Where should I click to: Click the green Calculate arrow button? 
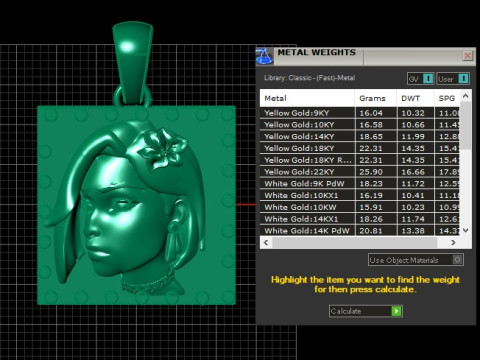click(396, 311)
